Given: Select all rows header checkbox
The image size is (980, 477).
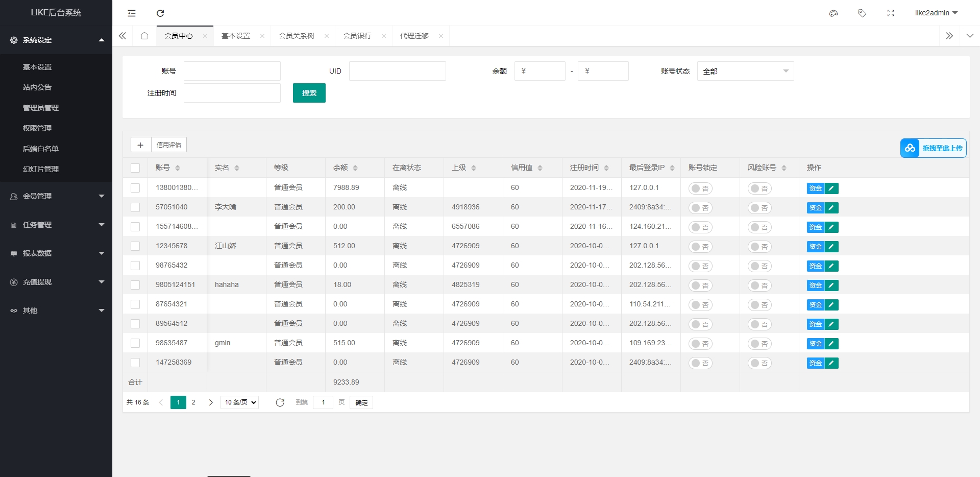Looking at the screenshot, I should coord(135,168).
